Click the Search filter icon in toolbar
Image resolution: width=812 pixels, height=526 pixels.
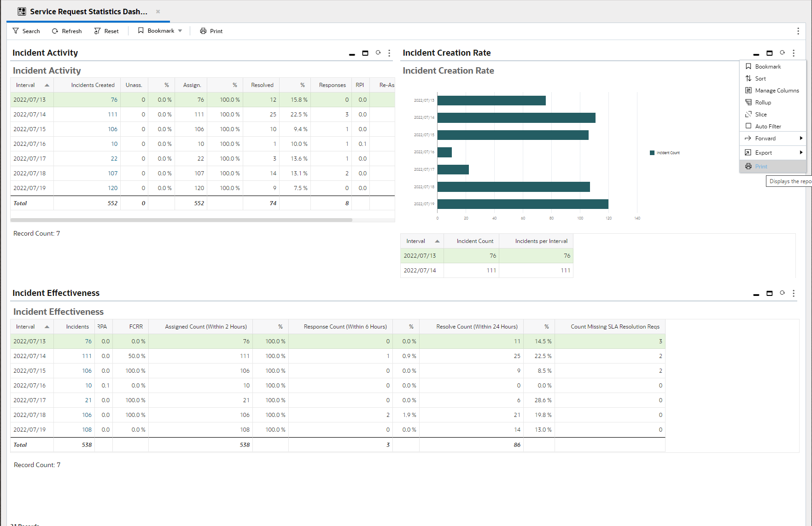click(x=16, y=31)
